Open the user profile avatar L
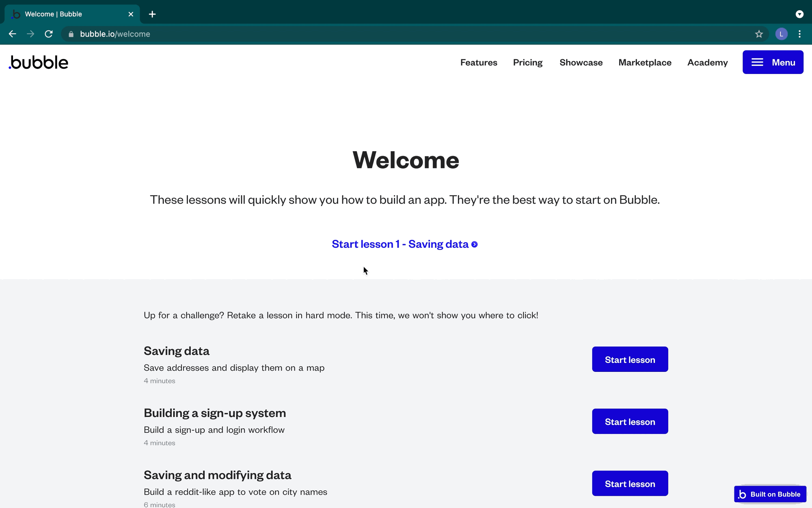The height and width of the screenshot is (508, 812). [781, 34]
